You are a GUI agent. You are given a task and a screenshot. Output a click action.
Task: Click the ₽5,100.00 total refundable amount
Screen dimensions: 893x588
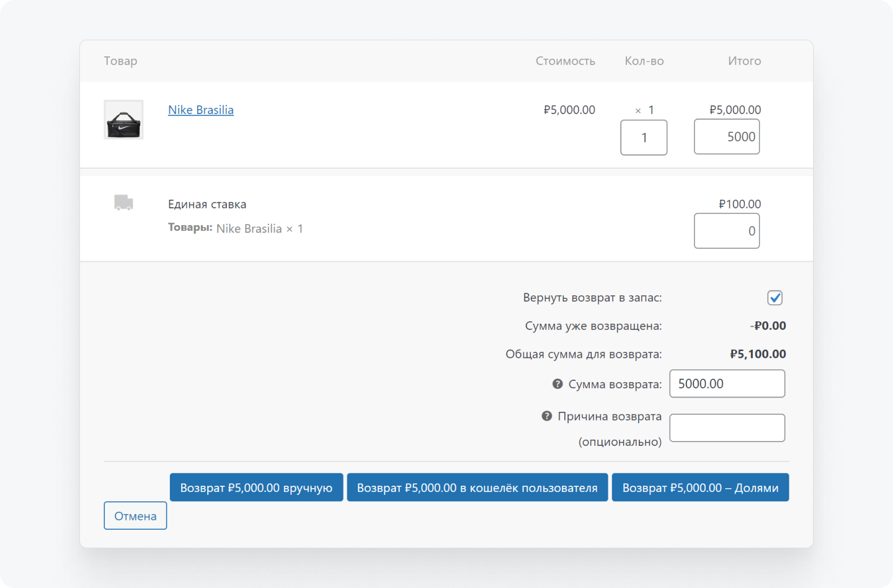[x=758, y=354]
